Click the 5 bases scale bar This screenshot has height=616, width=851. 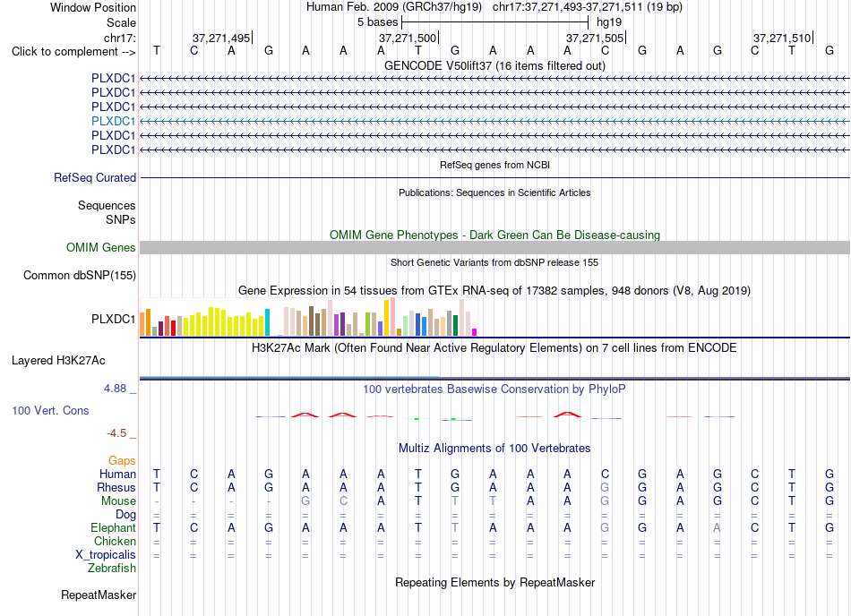(494, 22)
